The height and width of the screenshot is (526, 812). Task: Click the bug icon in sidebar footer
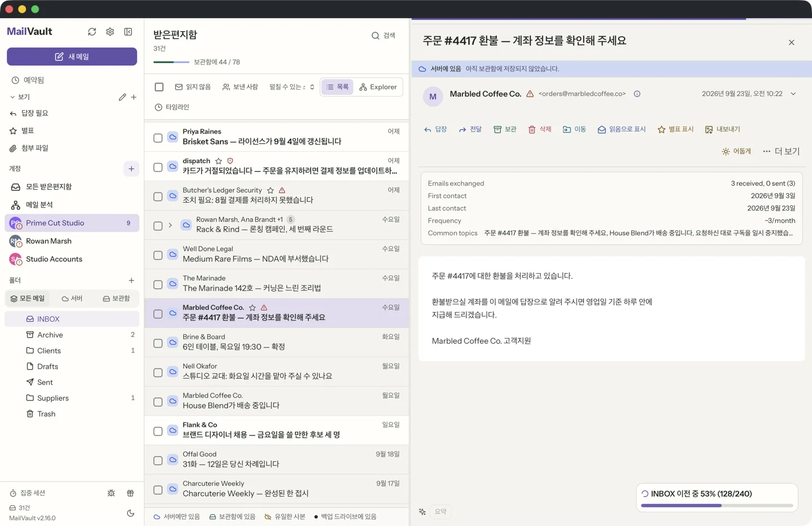(x=111, y=493)
